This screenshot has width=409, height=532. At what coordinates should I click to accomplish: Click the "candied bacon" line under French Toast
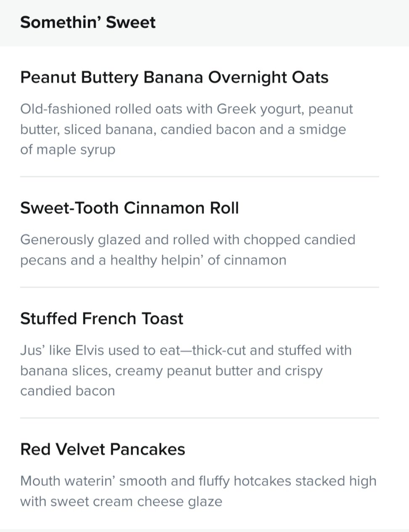point(67,391)
